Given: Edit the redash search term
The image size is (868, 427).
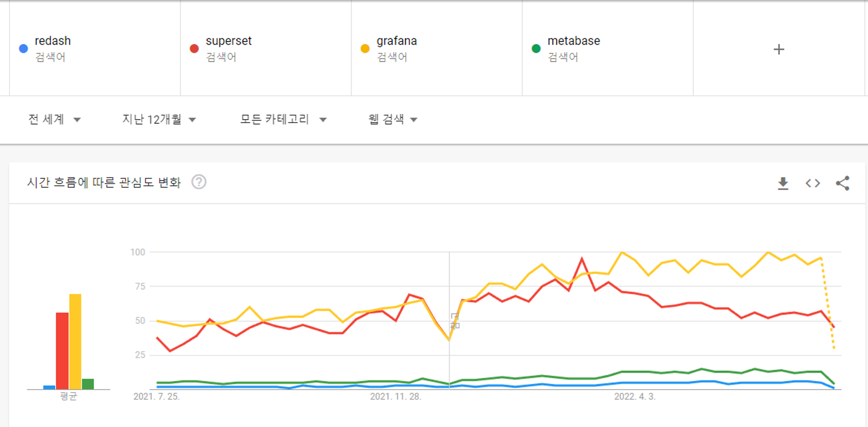Looking at the screenshot, I should 53,41.
